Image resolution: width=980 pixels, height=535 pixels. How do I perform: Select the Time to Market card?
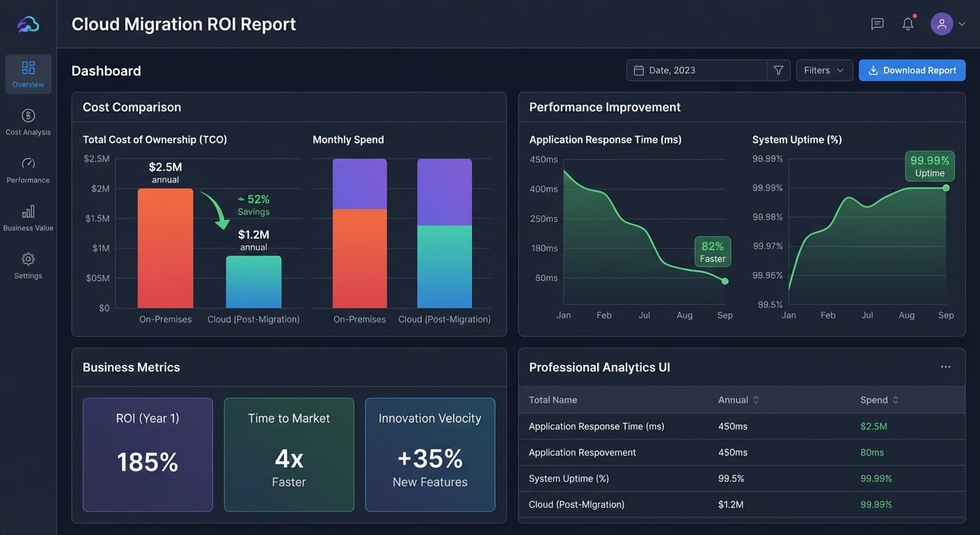(x=289, y=455)
